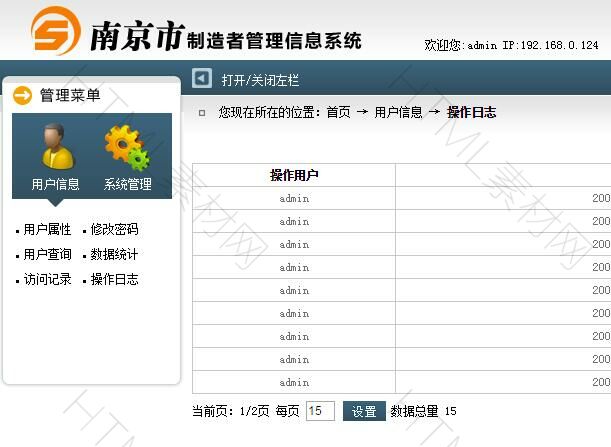The height and width of the screenshot is (447, 611).
Task: Click the 每页 page size input
Action: pyautogui.click(x=320, y=411)
